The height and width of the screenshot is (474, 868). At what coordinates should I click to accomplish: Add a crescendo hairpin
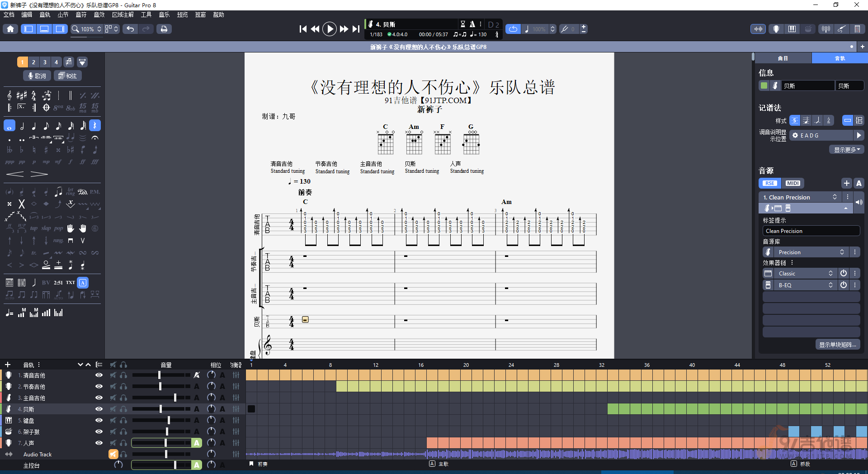point(15,174)
